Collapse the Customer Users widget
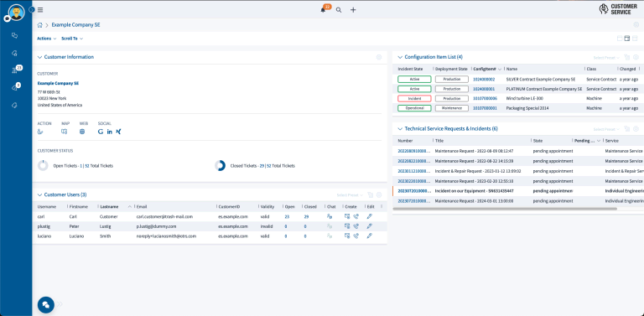Image resolution: width=644 pixels, height=316 pixels. point(40,195)
